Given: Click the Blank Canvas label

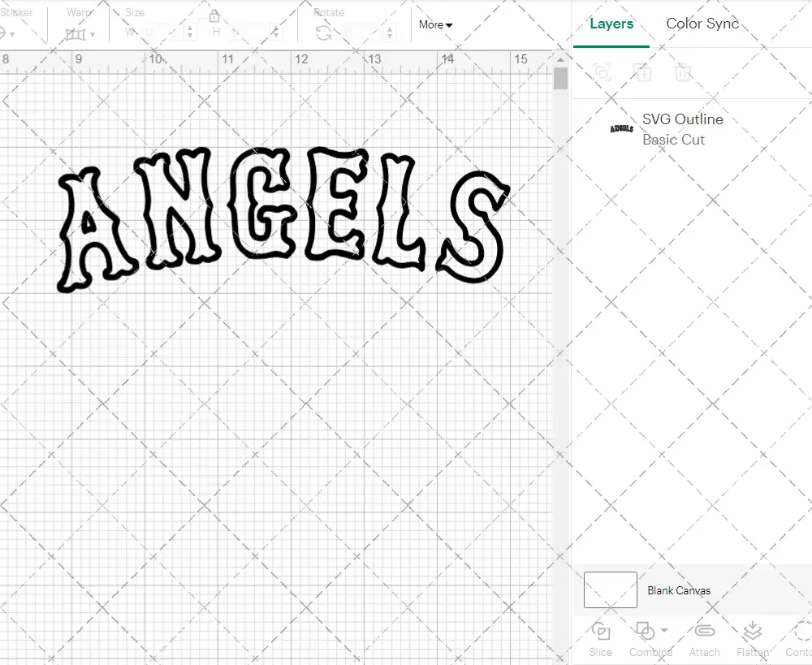Looking at the screenshot, I should 679,590.
